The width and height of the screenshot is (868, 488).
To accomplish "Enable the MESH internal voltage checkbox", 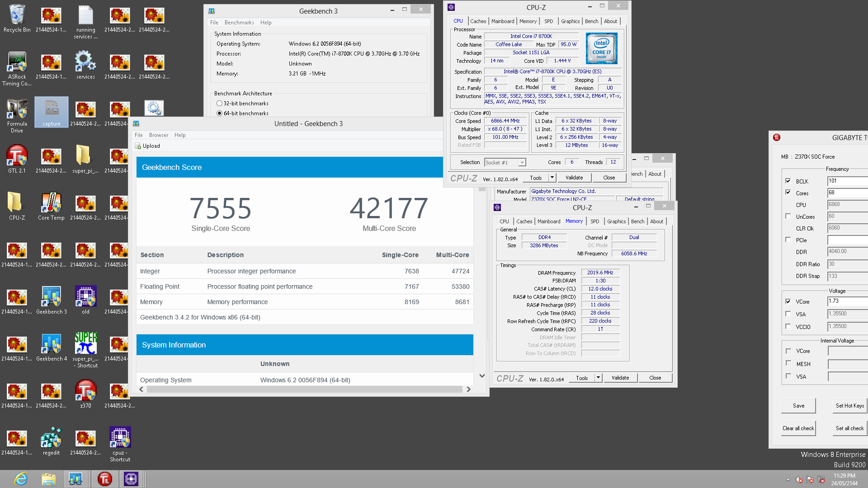I will coord(788,363).
